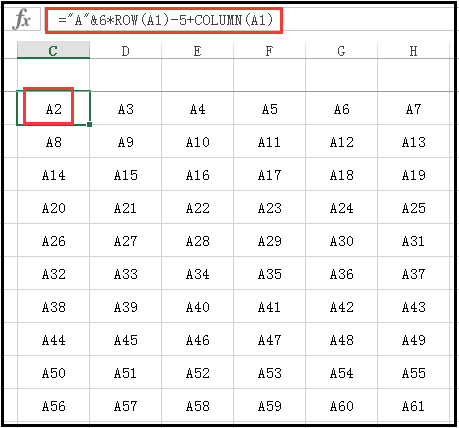459x428 pixels.
Task: Select the cell containing A14
Action: pos(53,174)
